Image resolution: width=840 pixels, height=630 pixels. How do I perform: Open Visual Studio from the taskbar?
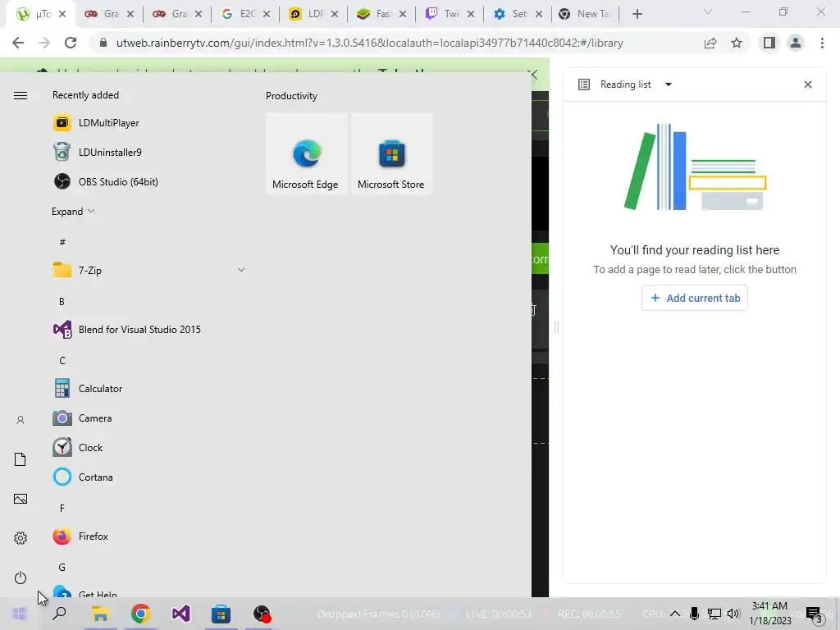pos(180,614)
